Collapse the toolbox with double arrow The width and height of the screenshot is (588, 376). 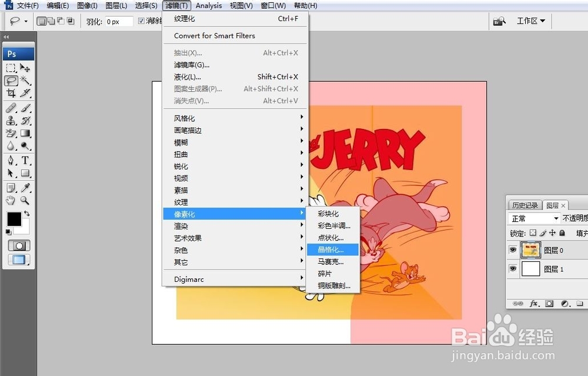click(x=6, y=36)
